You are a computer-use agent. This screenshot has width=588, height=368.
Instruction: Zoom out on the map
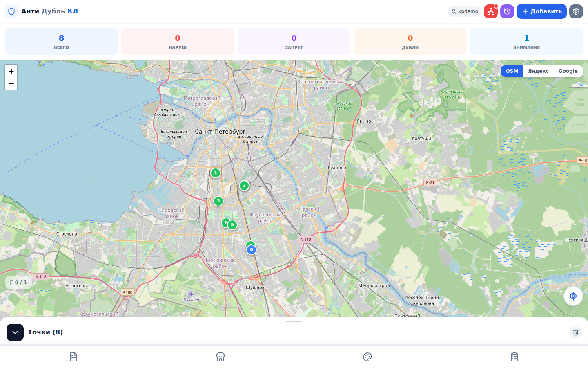coord(11,83)
